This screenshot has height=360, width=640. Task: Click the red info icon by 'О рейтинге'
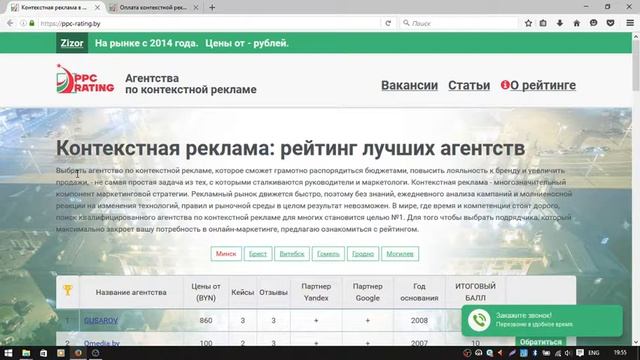(505, 84)
